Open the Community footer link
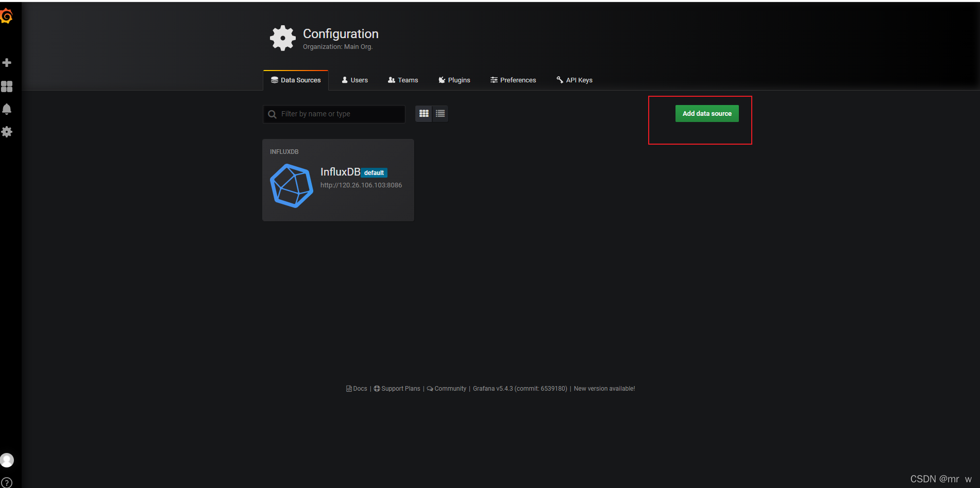The image size is (980, 488). click(447, 389)
